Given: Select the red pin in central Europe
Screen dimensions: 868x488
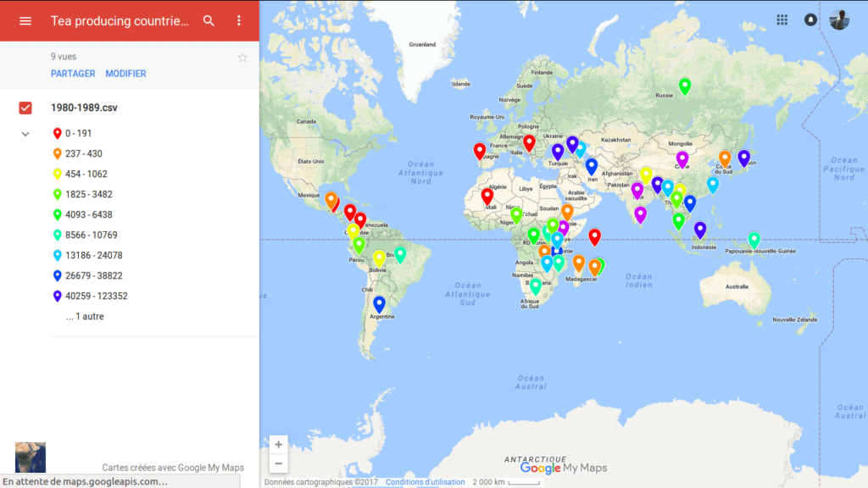Looking at the screenshot, I should click(x=529, y=143).
